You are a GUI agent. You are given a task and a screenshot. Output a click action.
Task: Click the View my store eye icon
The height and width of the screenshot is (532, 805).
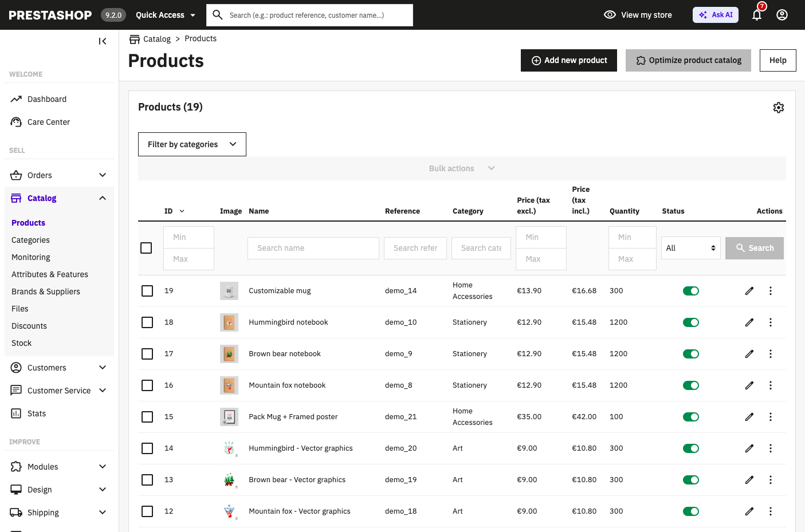click(610, 15)
